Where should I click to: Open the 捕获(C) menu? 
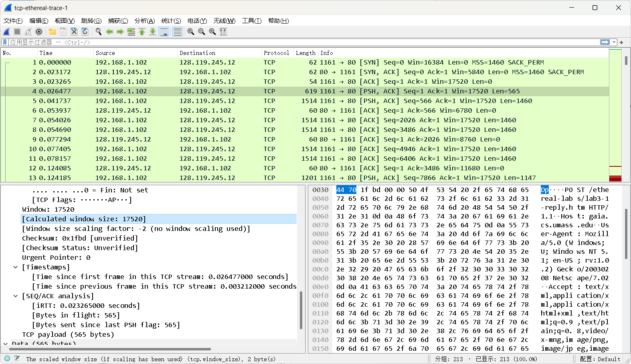[118, 21]
